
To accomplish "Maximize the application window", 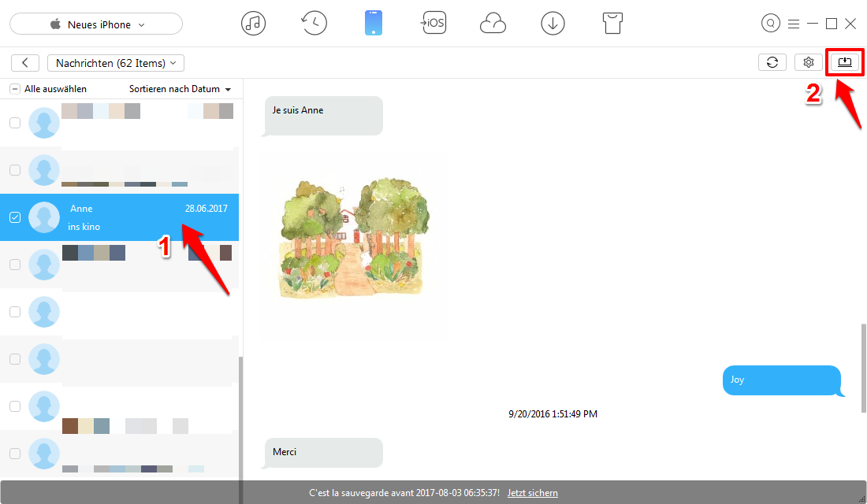I will coord(831,24).
